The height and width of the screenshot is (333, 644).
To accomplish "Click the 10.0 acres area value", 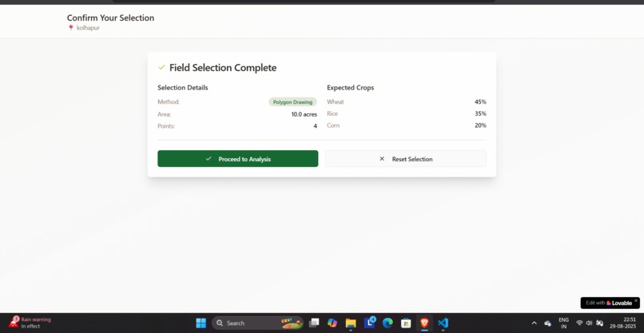I will point(304,114).
